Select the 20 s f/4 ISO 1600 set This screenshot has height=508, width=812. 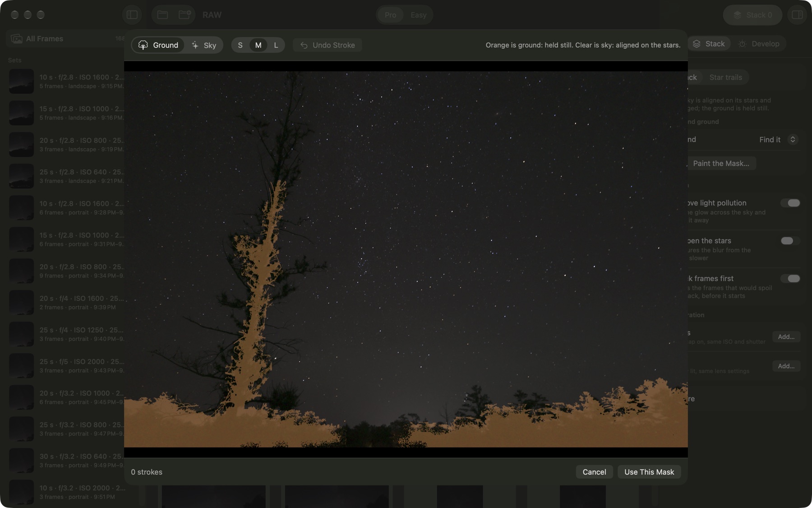(67, 303)
